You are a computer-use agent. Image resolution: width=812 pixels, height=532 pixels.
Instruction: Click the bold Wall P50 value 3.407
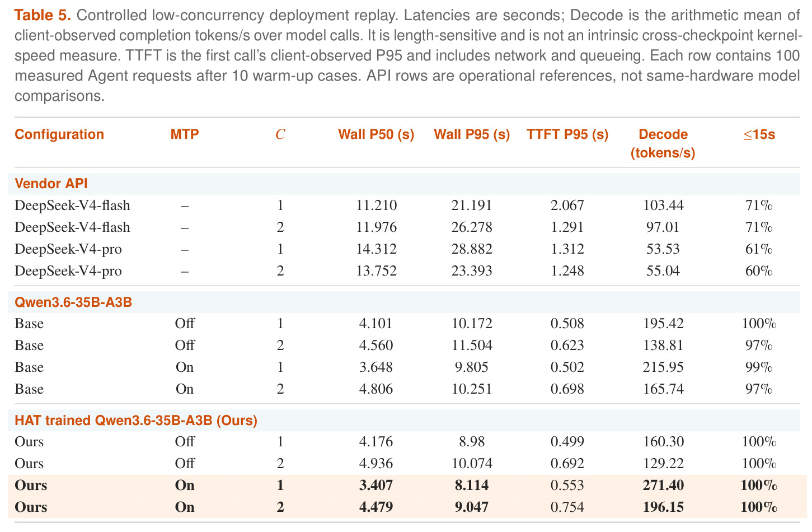coord(376,486)
